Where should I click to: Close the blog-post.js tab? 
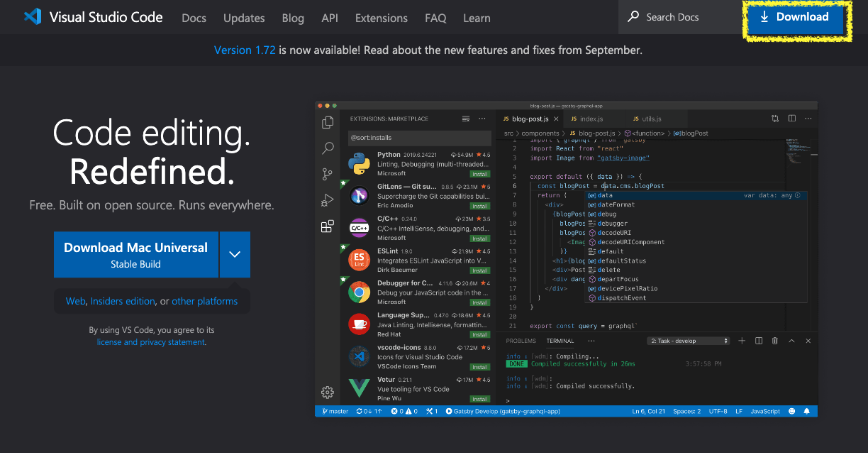[557, 119]
